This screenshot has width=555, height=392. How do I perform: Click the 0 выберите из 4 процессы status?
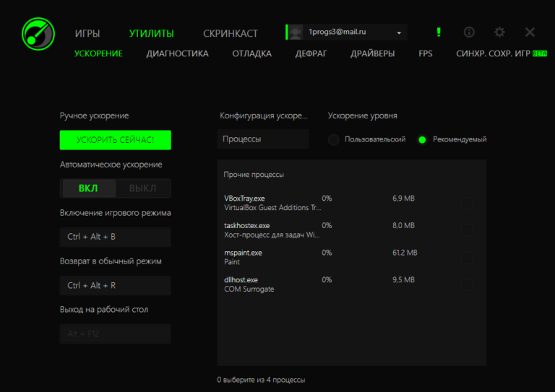[261, 380]
